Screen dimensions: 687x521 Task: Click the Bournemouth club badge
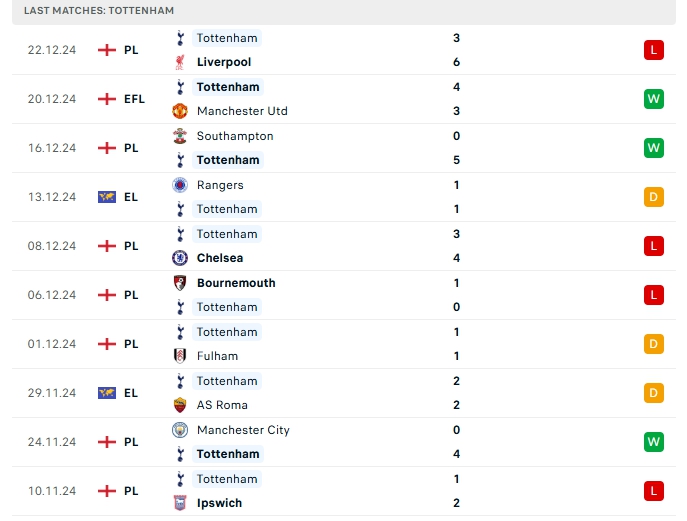click(180, 283)
